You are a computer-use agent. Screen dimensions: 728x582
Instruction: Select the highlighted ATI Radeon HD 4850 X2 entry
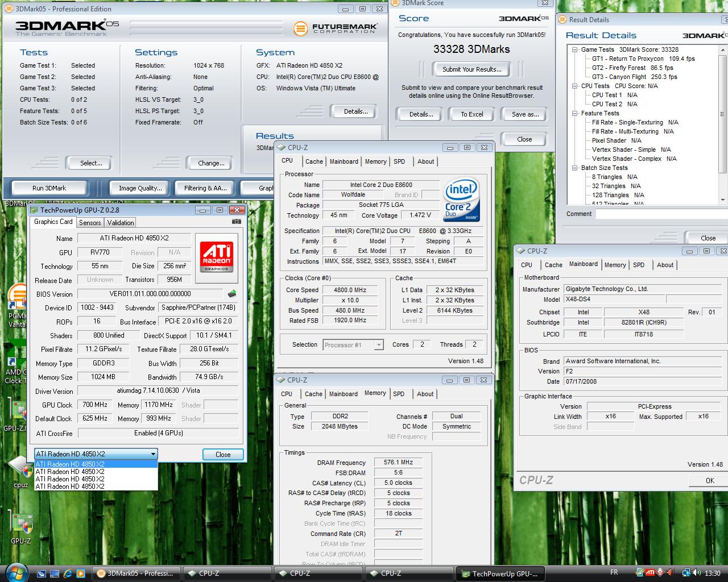pyautogui.click(x=96, y=464)
